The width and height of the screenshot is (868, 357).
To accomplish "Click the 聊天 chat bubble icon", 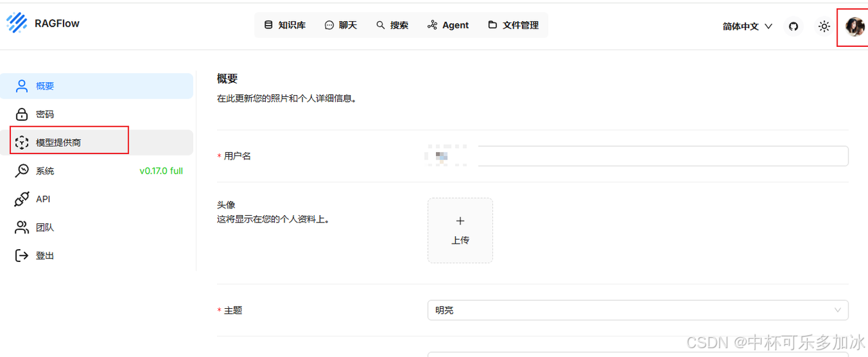I will [330, 25].
